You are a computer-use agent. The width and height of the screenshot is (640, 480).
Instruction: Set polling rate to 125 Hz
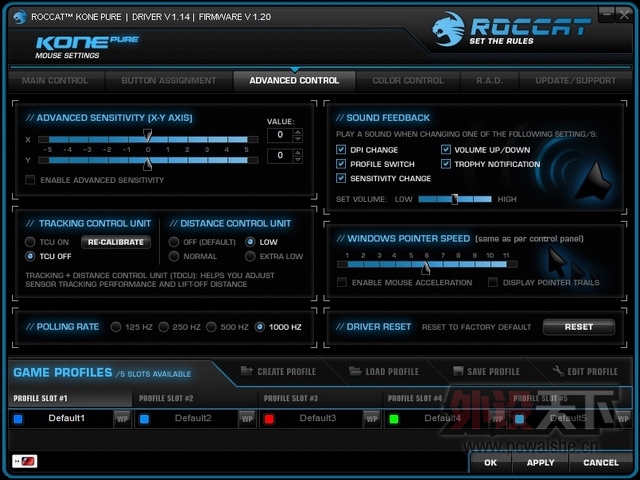click(x=116, y=327)
